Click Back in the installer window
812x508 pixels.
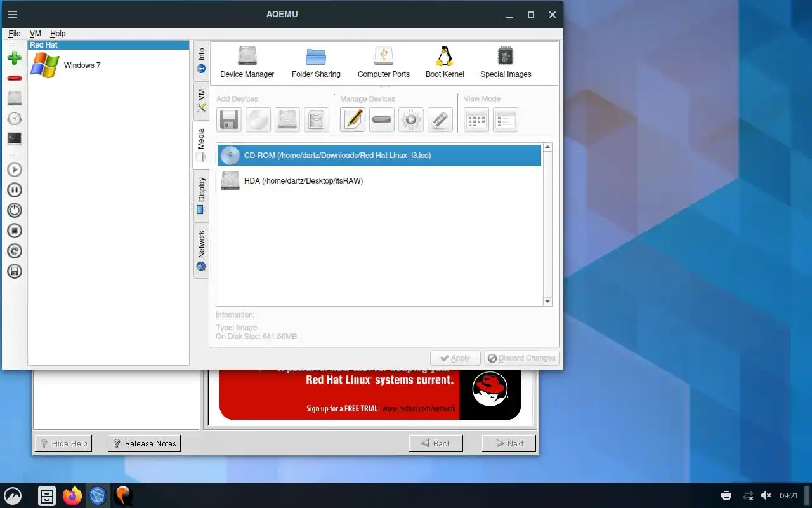point(436,443)
